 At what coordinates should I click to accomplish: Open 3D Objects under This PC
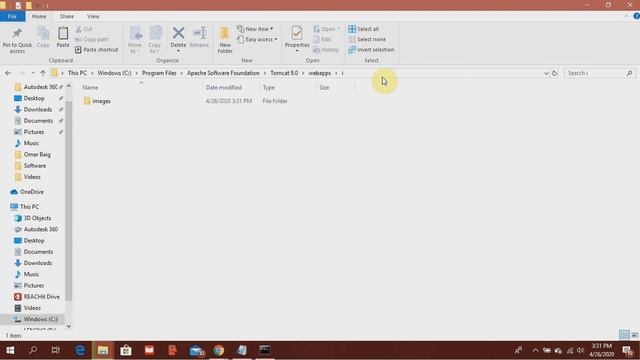37,218
